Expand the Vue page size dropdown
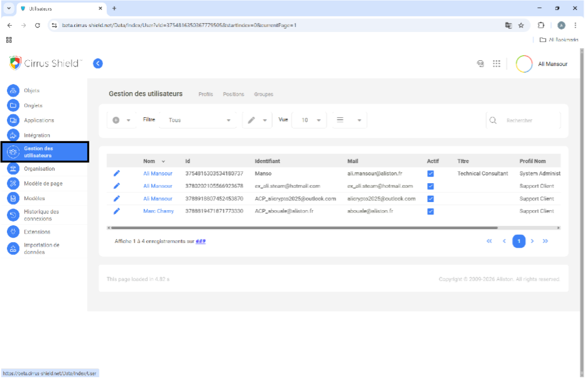Viewport: 588px width, 379px height. pos(310,120)
